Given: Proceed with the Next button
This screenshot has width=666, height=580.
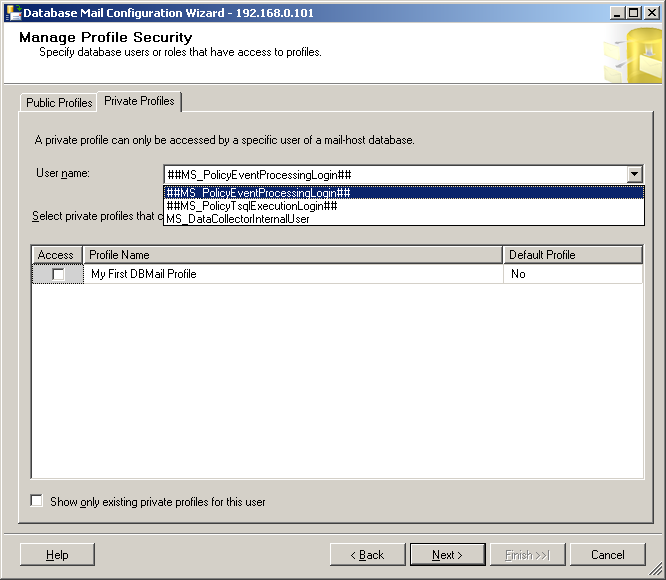Looking at the screenshot, I should [448, 555].
